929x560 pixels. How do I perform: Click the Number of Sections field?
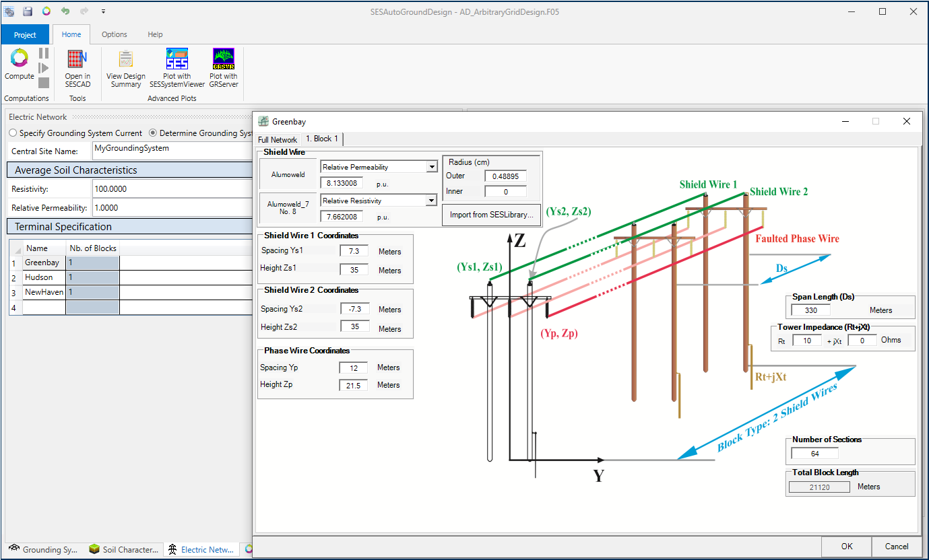point(815,453)
